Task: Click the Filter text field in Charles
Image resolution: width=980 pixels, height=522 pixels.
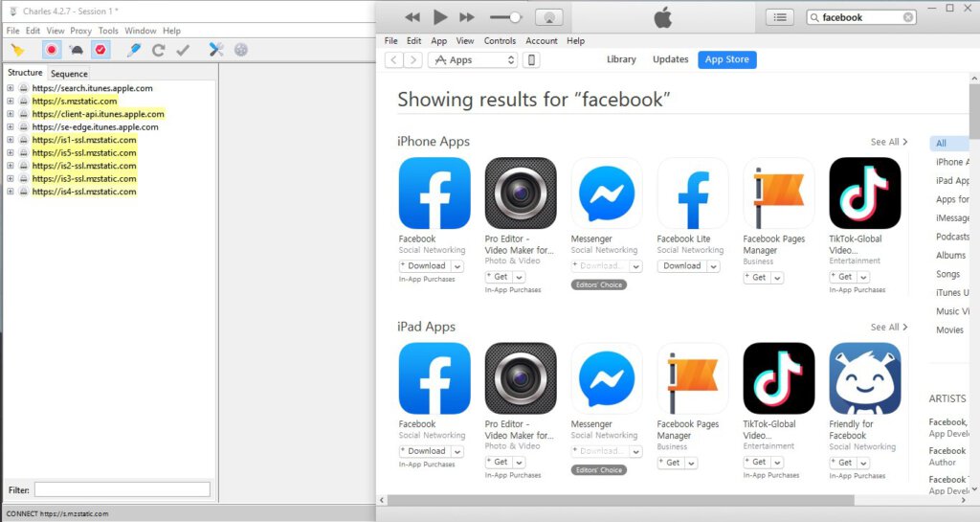Action: click(122, 489)
